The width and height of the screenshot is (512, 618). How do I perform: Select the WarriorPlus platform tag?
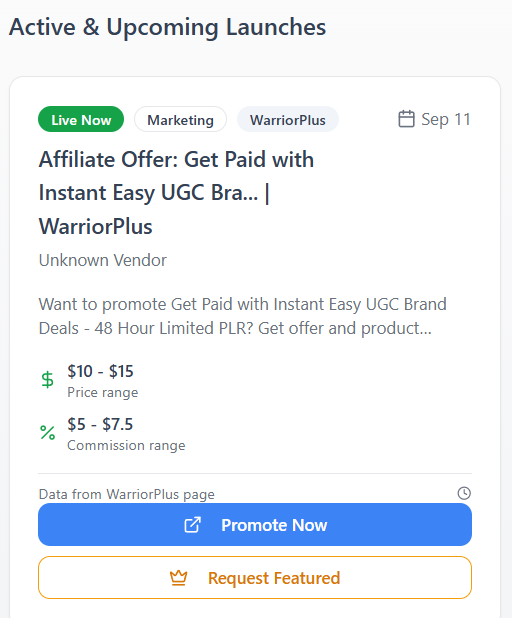(x=288, y=119)
